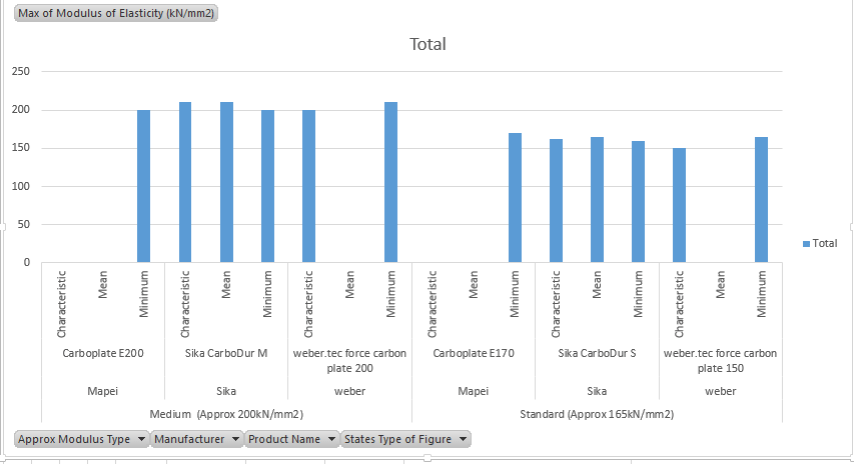Screen dimensions: 854x464
Task: Select the Sika CarboDur S Mean bar
Action: (597, 200)
